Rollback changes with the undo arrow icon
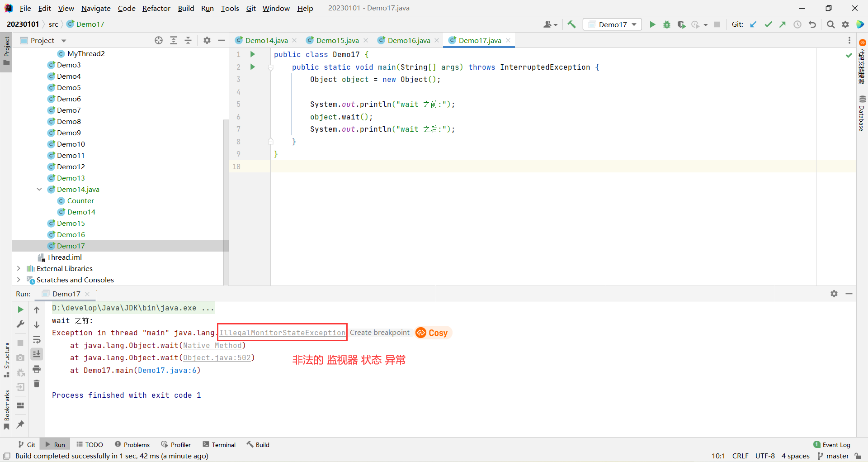868x462 pixels. click(812, 24)
